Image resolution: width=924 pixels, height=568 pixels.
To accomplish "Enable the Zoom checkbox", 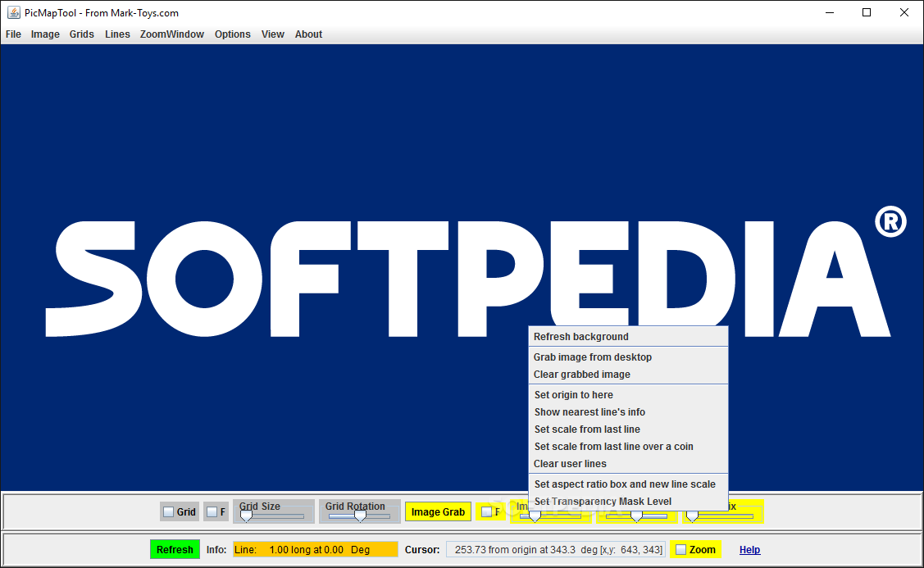I will [680, 550].
